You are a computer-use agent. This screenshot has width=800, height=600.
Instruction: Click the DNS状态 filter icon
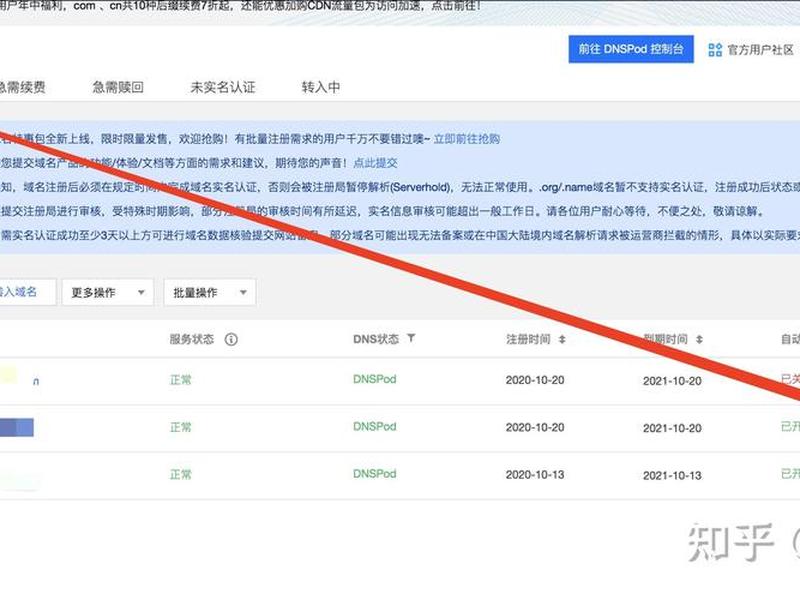pyautogui.click(x=411, y=338)
